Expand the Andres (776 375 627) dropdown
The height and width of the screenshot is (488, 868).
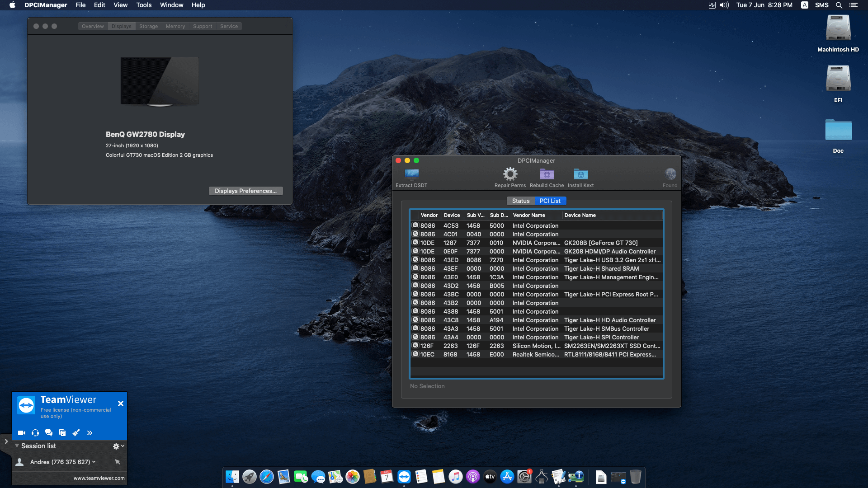pos(94,462)
